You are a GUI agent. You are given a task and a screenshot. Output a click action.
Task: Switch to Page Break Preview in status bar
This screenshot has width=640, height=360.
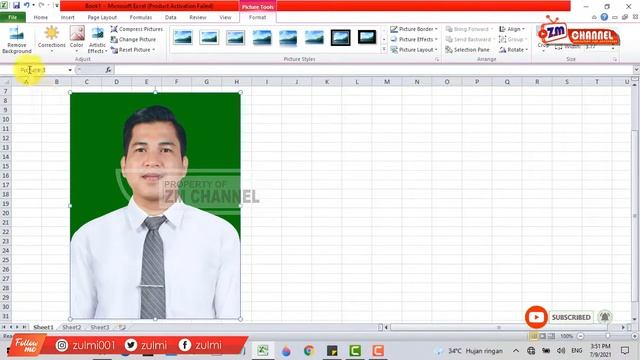coord(551,336)
